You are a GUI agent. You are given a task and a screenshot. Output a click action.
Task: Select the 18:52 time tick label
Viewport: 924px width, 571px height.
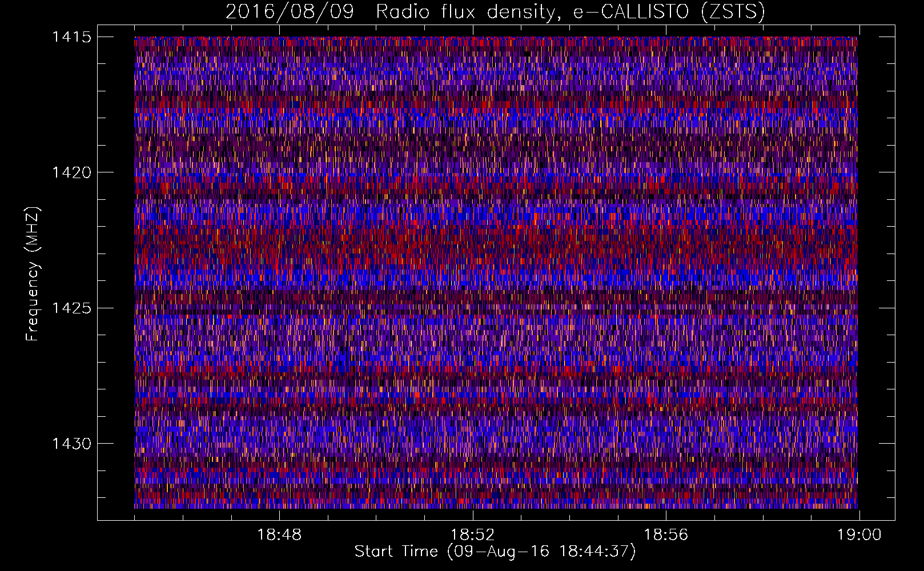473,535
